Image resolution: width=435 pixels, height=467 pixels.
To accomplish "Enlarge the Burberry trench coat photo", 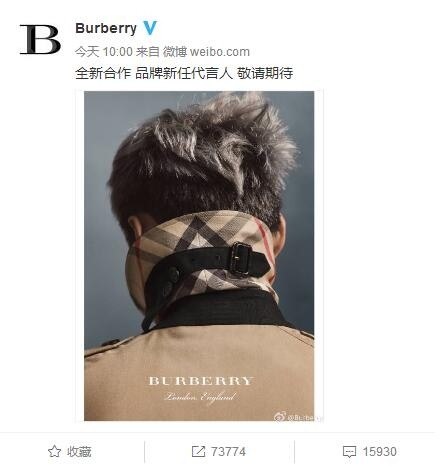I will (199, 256).
